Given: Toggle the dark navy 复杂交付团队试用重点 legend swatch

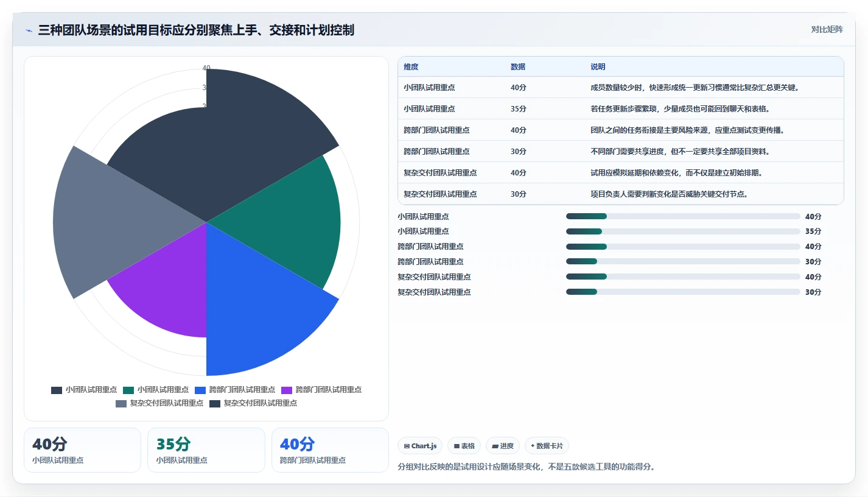Looking at the screenshot, I should [x=215, y=403].
